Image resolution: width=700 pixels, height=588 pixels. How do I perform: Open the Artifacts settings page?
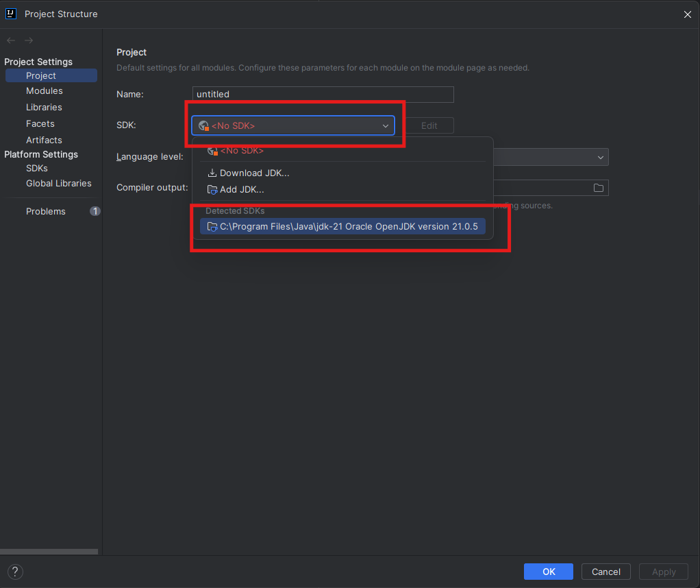click(x=44, y=140)
